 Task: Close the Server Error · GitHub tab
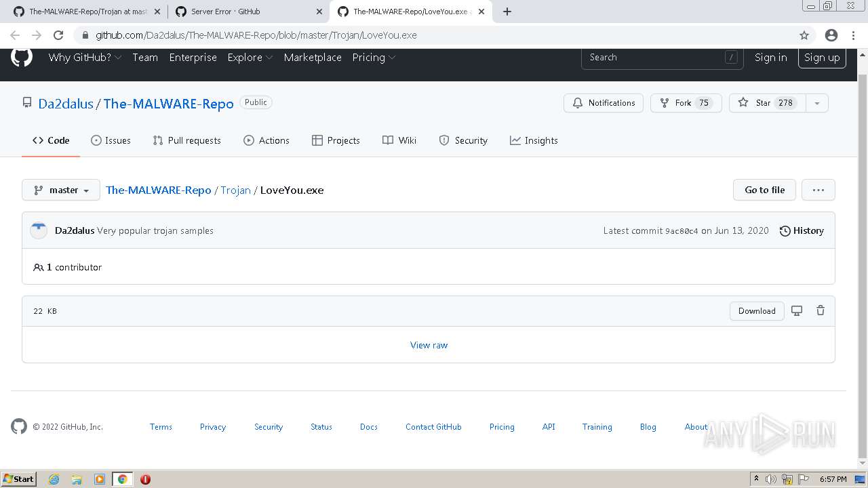pos(319,12)
